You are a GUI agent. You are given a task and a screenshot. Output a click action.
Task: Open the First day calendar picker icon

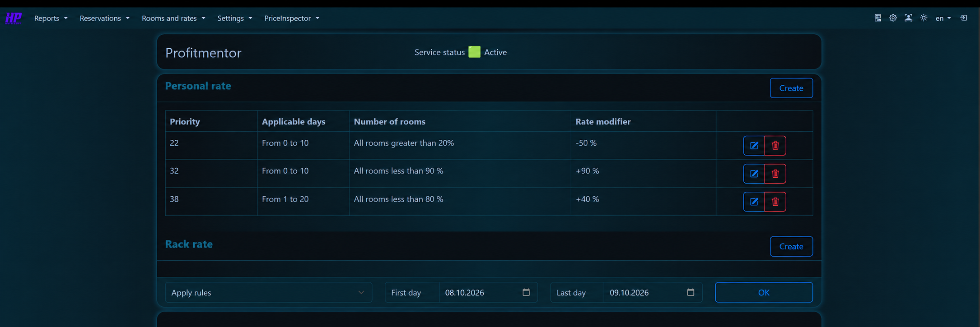(526, 292)
